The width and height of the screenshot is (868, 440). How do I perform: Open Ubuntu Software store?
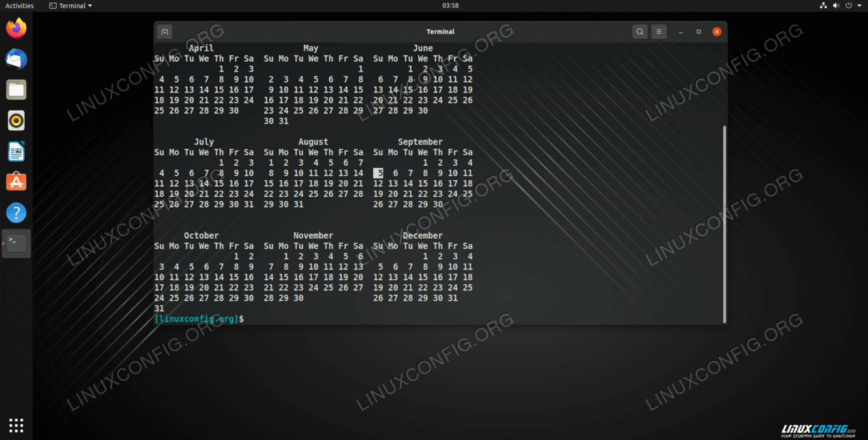click(x=16, y=182)
